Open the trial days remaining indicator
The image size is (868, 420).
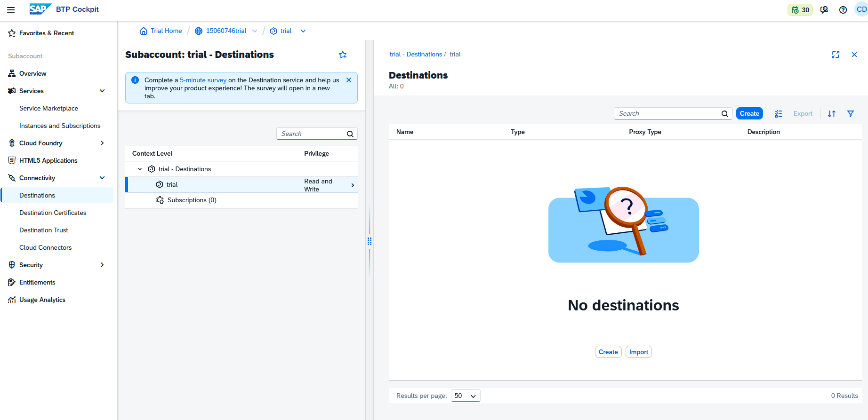(800, 10)
